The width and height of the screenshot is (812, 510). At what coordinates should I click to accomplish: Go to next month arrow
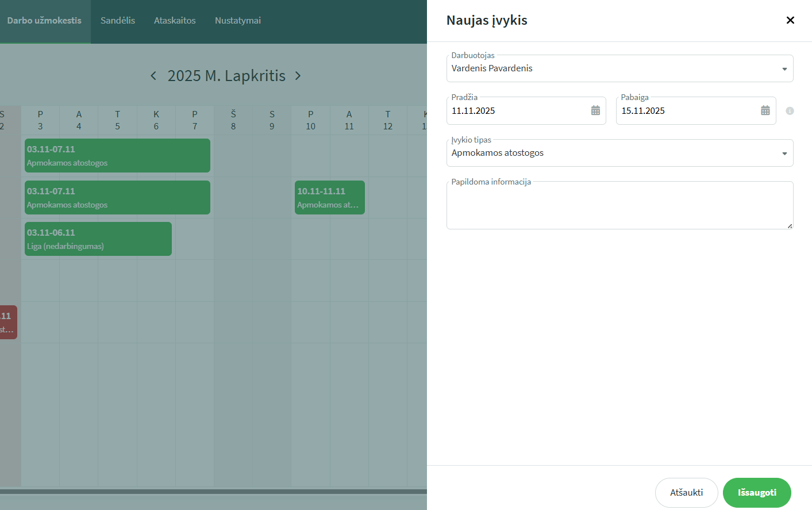click(x=298, y=76)
